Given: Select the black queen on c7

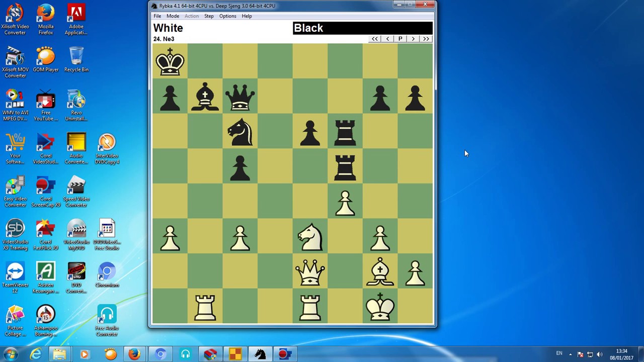Looking at the screenshot, I should (x=240, y=97).
